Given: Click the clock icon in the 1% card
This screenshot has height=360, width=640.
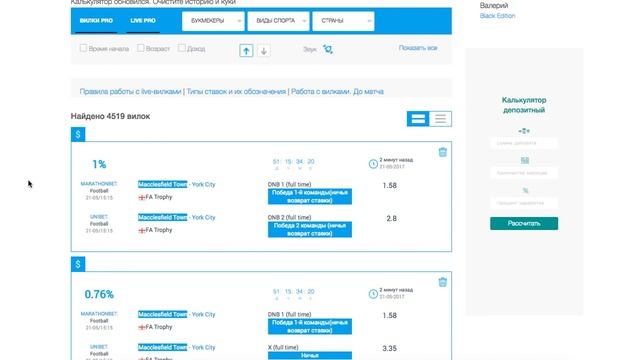Looking at the screenshot, I should [x=373, y=164].
